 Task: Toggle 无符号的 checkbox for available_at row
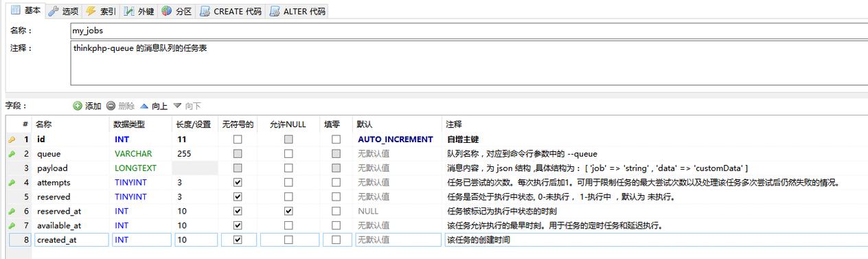tap(238, 225)
